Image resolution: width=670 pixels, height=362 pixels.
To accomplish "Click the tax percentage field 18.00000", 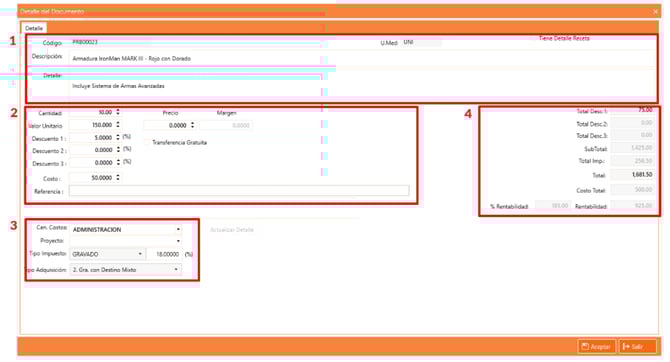I will 164,254.
